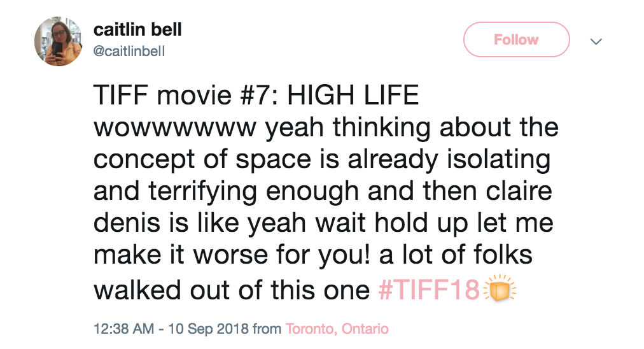Open the Toronto, Ontario location link
The height and width of the screenshot is (349, 644).
coord(337,329)
